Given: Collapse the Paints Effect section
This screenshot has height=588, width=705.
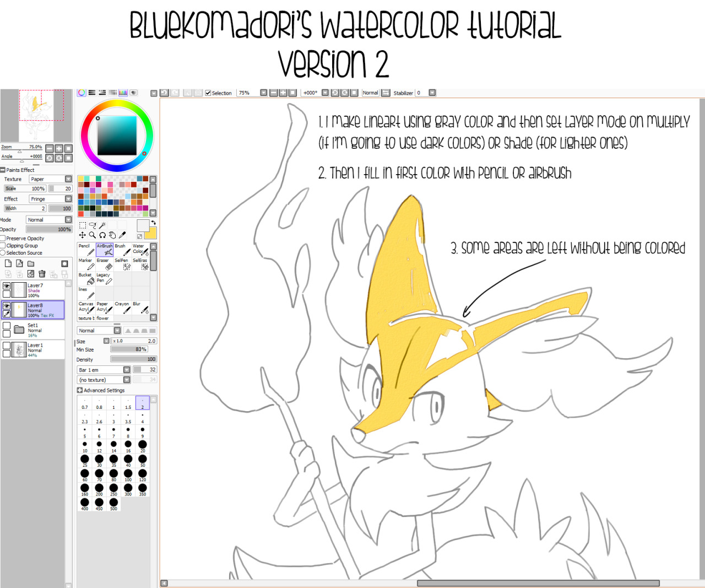Looking at the screenshot, I should [x=3, y=170].
